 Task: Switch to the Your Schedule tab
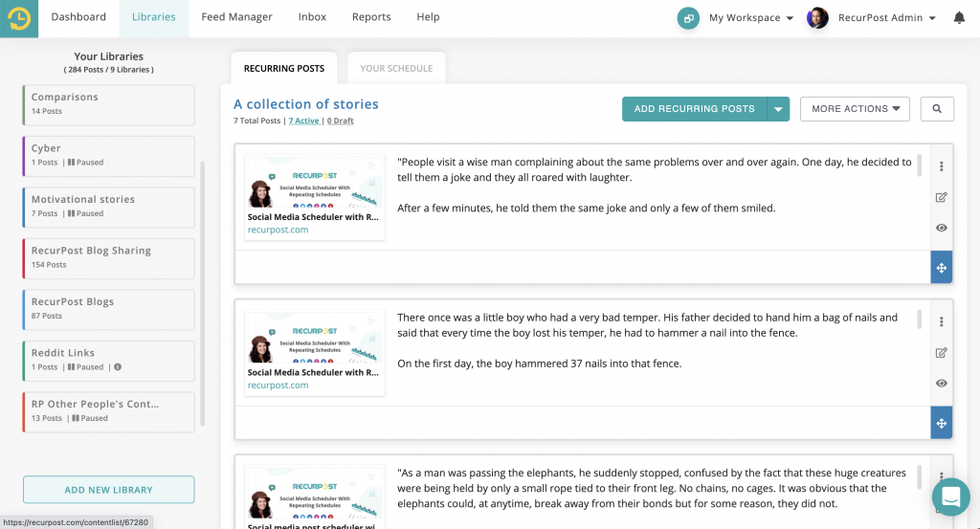pyautogui.click(x=396, y=68)
